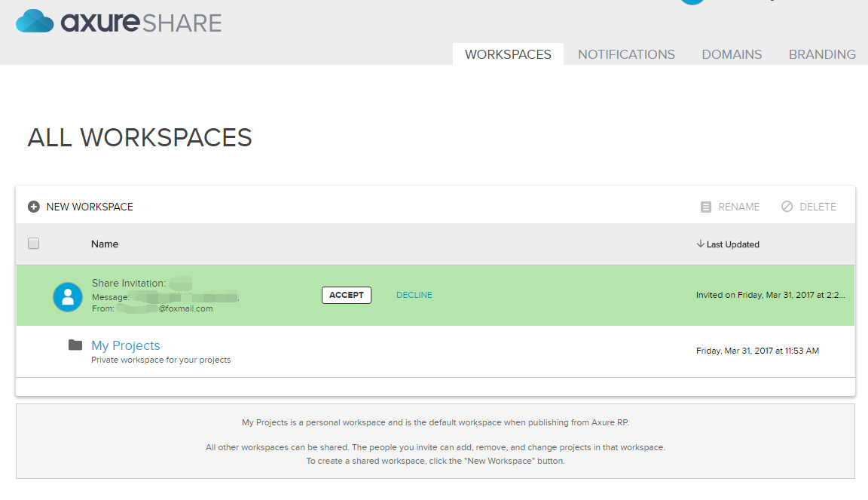Open the Workspaces tab
This screenshot has width=868, height=500.
coord(508,54)
